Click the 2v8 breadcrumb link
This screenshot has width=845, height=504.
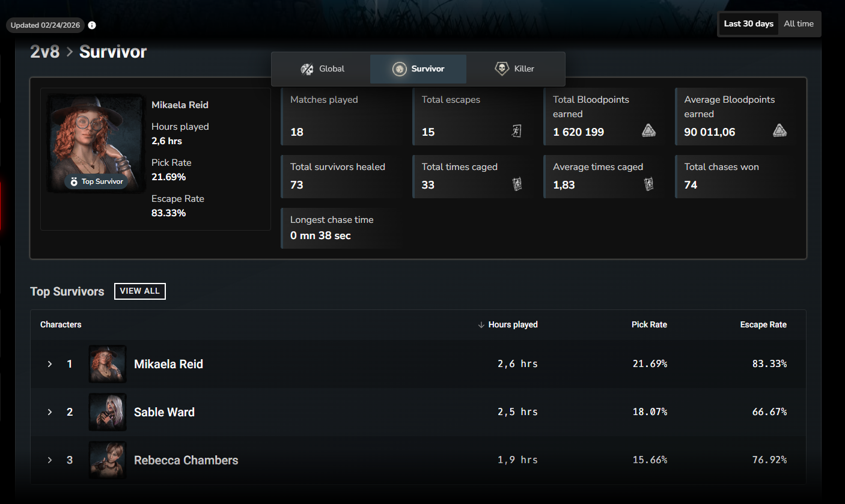coord(45,52)
